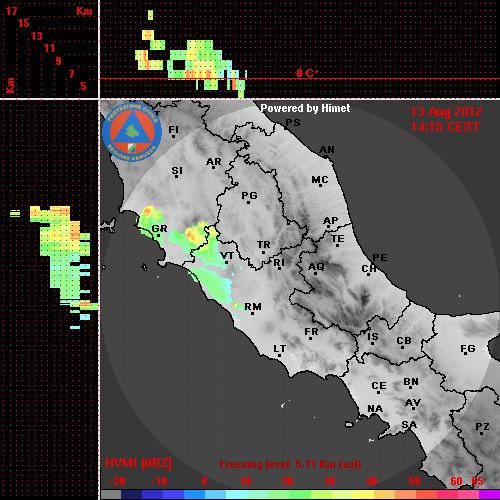Viewport: 500px width, 500px height.
Task: Select the VT city label
Action: click(x=227, y=256)
